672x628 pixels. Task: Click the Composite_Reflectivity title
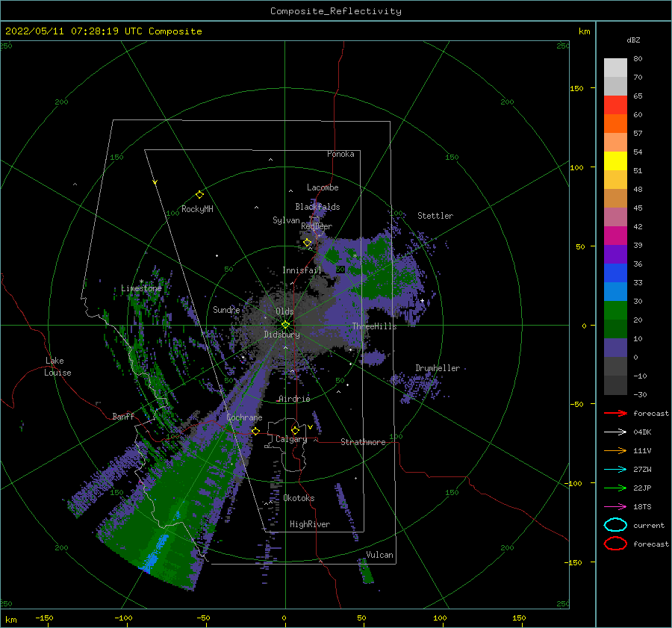point(336,11)
